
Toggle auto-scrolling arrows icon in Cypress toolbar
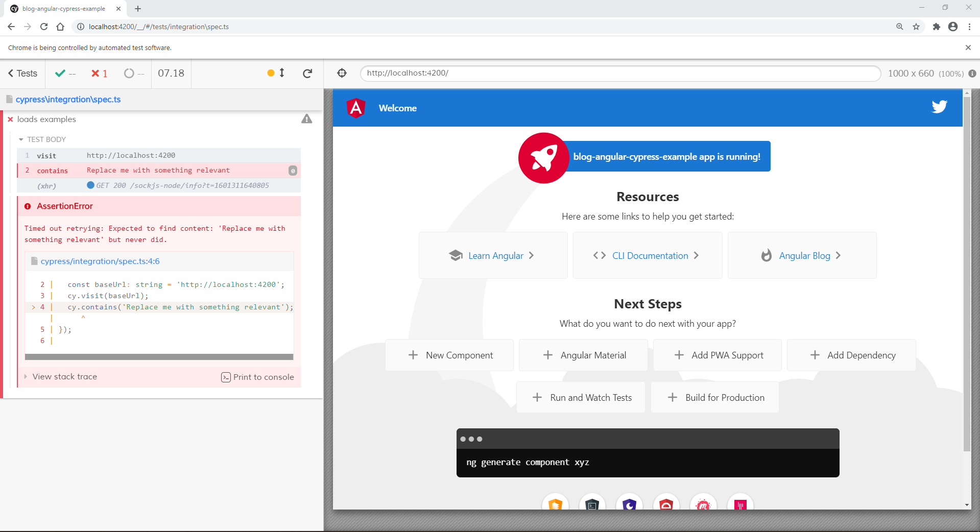tap(281, 73)
